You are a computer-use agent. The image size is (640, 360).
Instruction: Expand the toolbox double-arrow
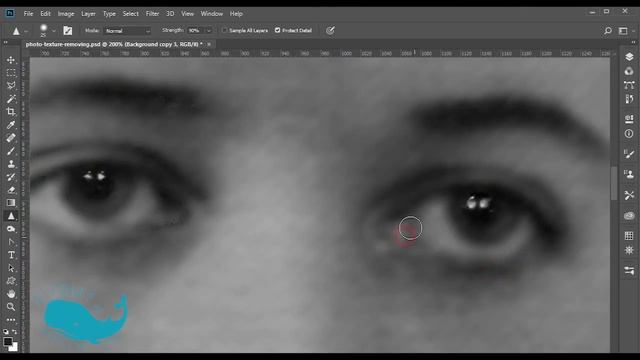(6, 42)
